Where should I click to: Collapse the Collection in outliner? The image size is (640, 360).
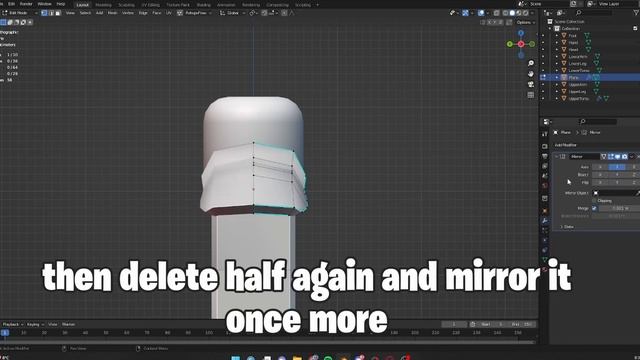(x=550, y=29)
